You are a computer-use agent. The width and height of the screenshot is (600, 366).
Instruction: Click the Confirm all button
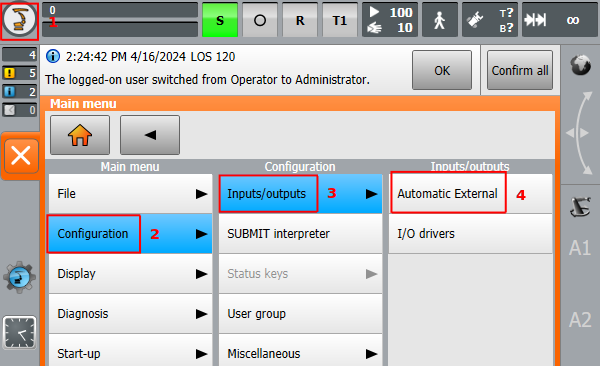coord(520,70)
